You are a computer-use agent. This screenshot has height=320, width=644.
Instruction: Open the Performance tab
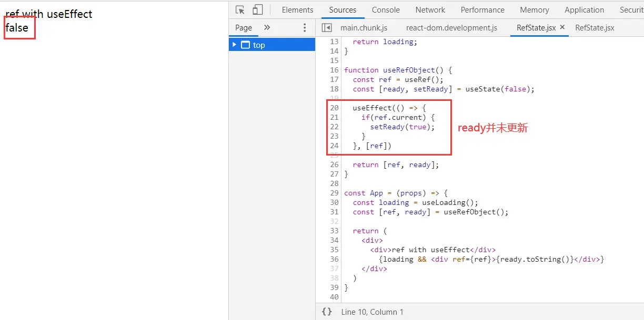[482, 9]
